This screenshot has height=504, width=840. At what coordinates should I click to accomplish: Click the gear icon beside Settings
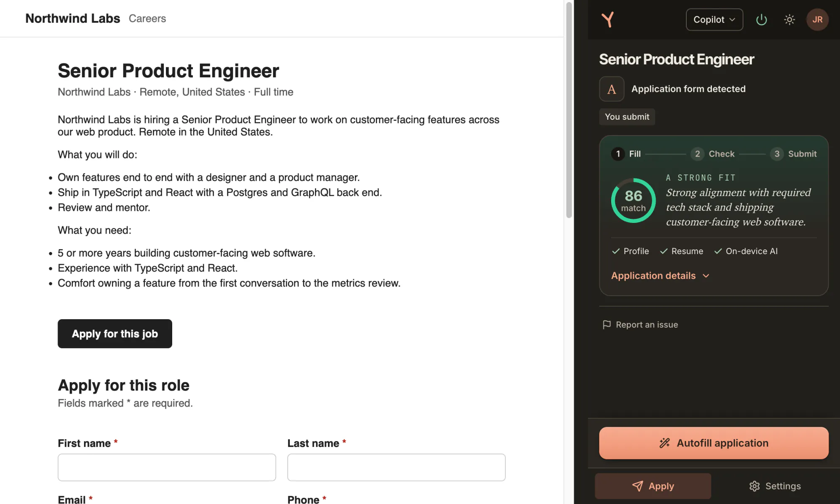pos(754,486)
